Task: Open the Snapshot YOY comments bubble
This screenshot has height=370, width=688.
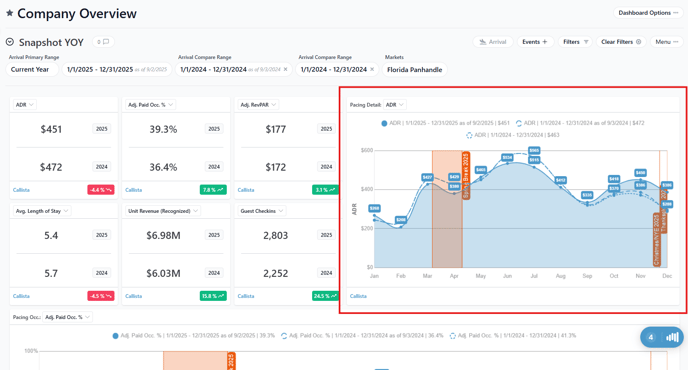Action: click(x=104, y=42)
